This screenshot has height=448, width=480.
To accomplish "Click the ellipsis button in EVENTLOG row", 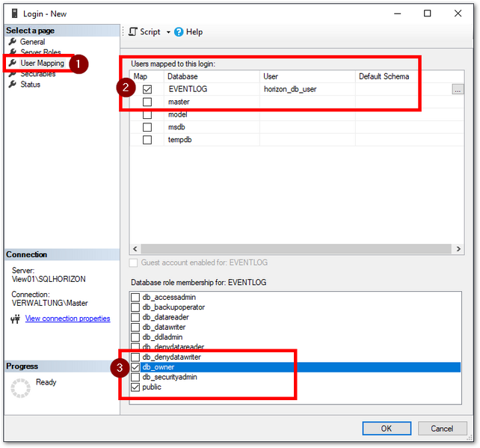I will [x=457, y=89].
